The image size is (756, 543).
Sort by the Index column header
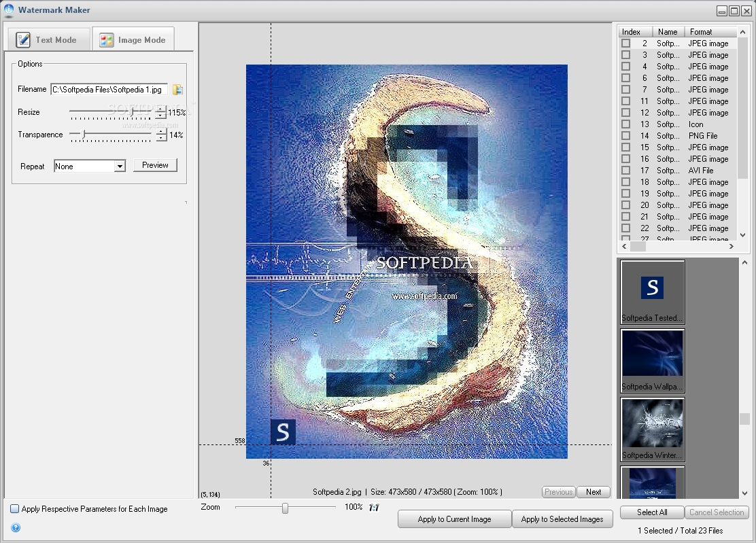[635, 32]
